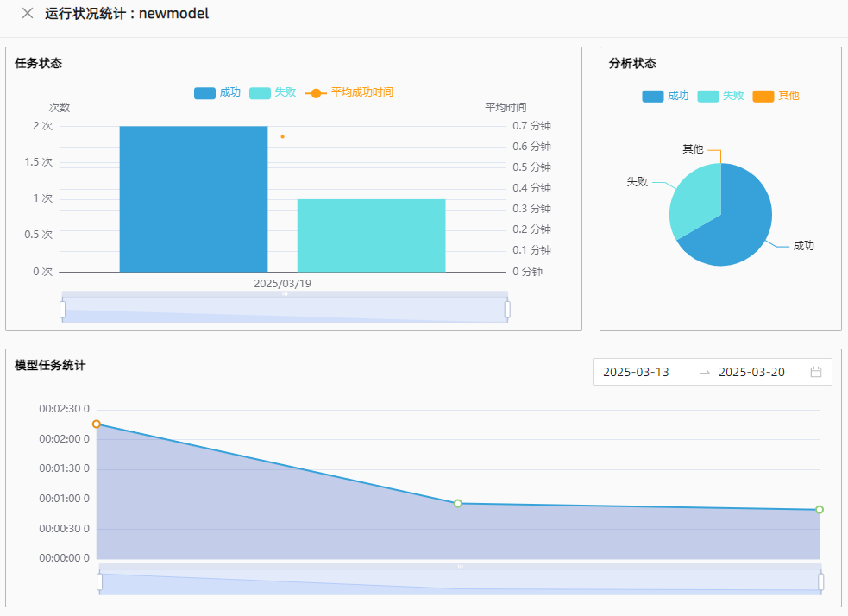
Task: Click the 模型任务统计 panel title
Action: click(x=50, y=366)
